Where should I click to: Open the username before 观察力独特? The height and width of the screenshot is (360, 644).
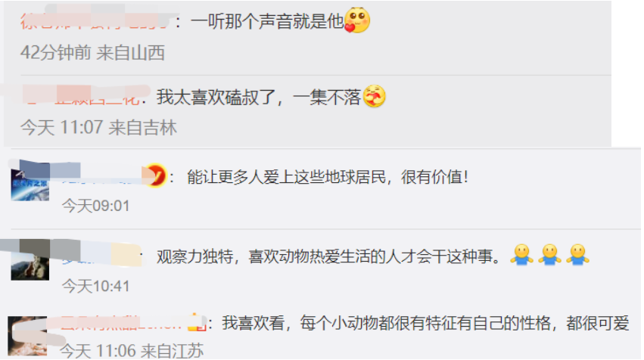coord(101,256)
